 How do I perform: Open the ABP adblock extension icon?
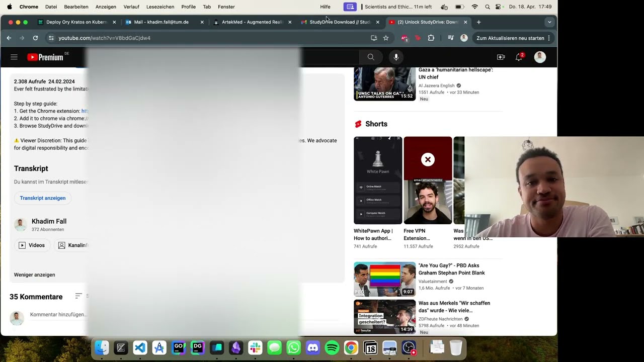point(405,38)
